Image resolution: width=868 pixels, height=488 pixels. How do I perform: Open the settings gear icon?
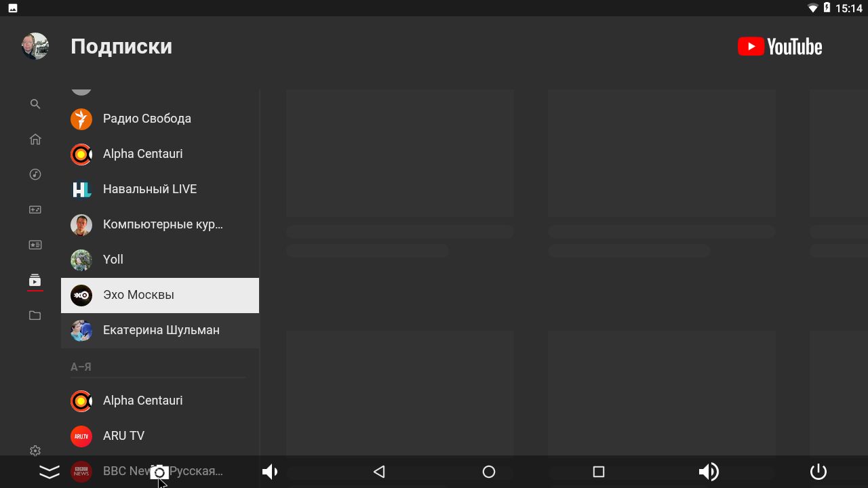35,451
